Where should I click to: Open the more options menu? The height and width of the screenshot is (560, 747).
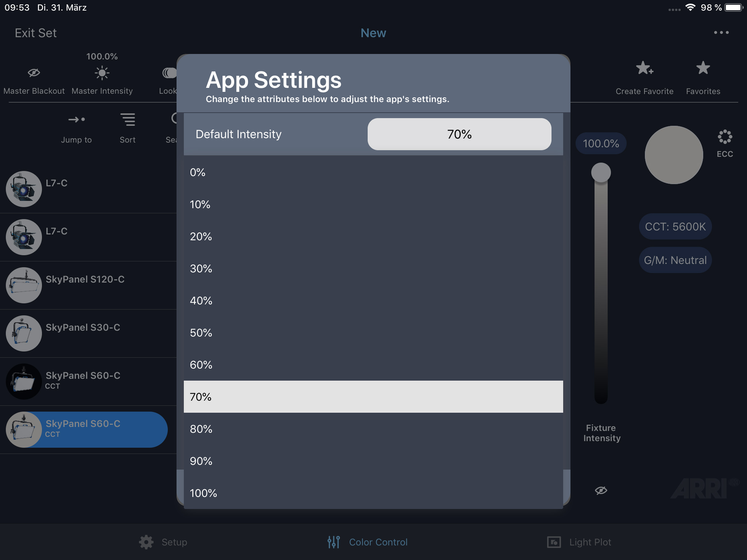pos(722,32)
